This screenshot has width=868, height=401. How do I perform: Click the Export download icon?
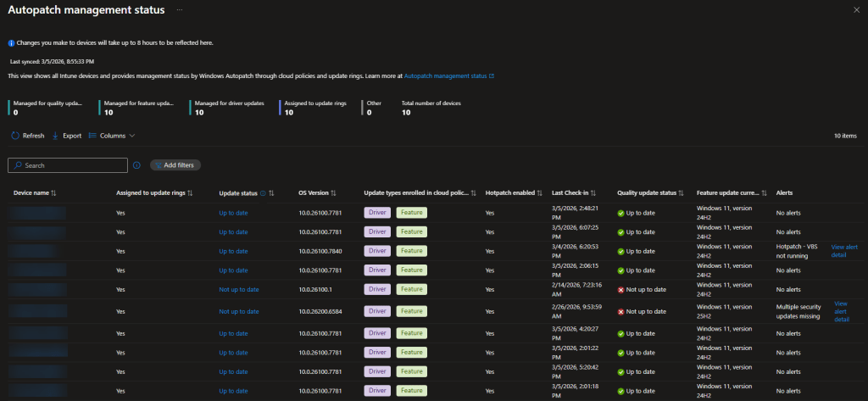(x=56, y=136)
